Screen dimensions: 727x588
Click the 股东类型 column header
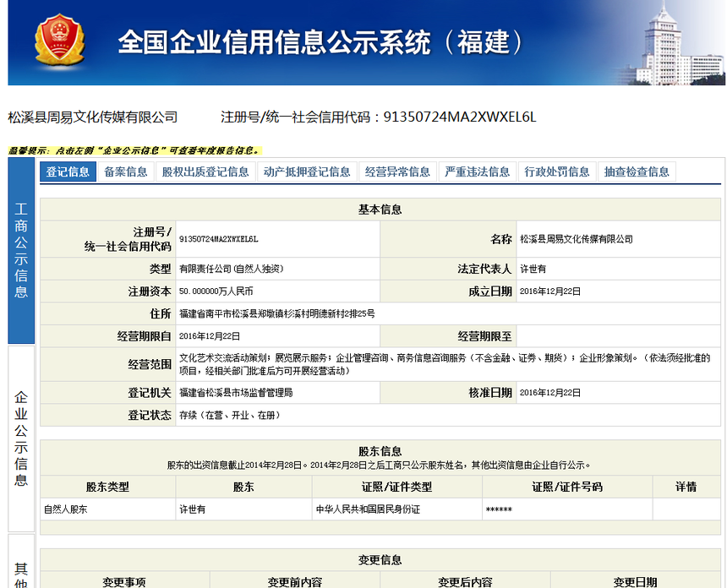[107, 487]
